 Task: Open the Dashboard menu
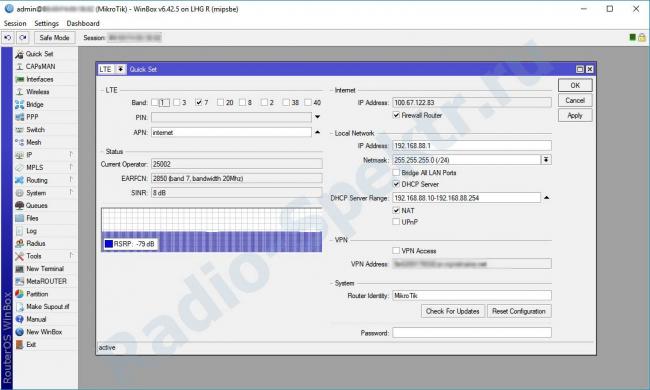(83, 24)
